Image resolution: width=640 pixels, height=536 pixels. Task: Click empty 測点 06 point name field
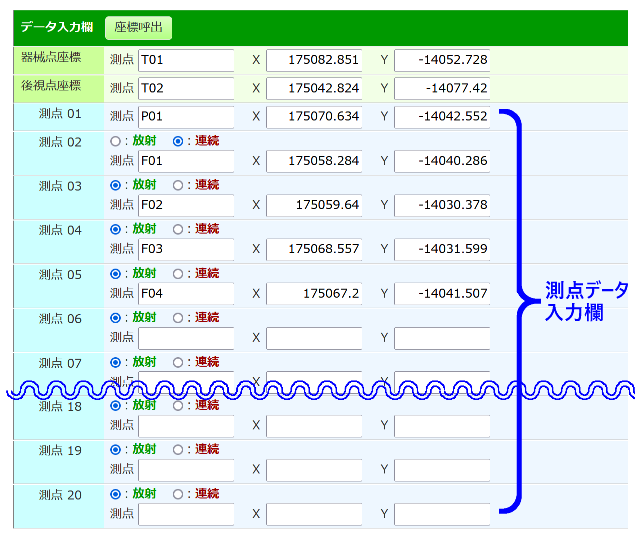(186, 338)
